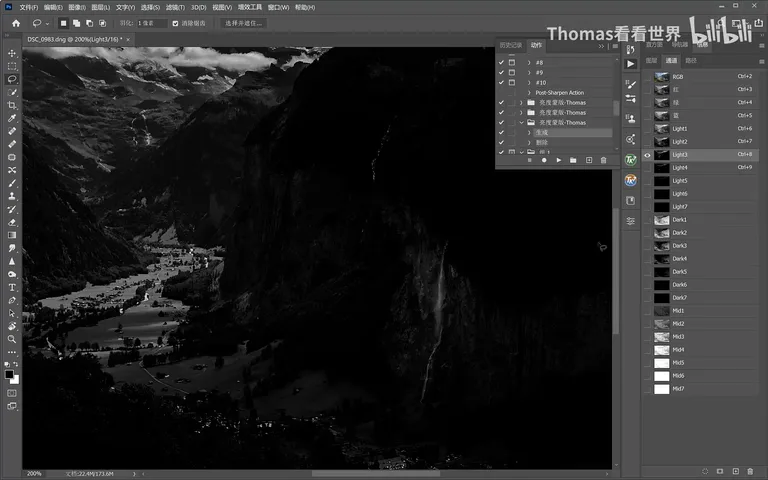Click the Home icon in options bar
768x480 pixels.
point(16,23)
